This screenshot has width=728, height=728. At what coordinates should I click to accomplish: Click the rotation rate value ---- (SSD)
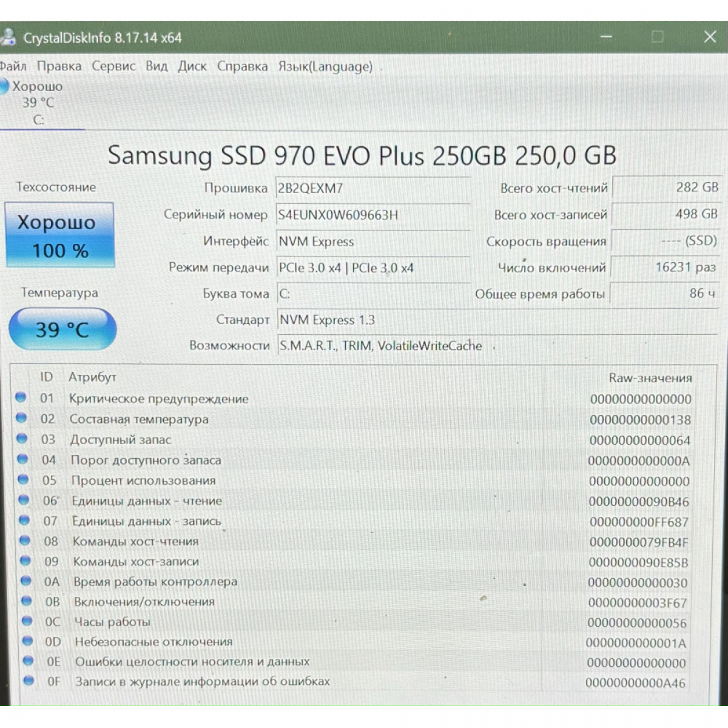(666, 241)
